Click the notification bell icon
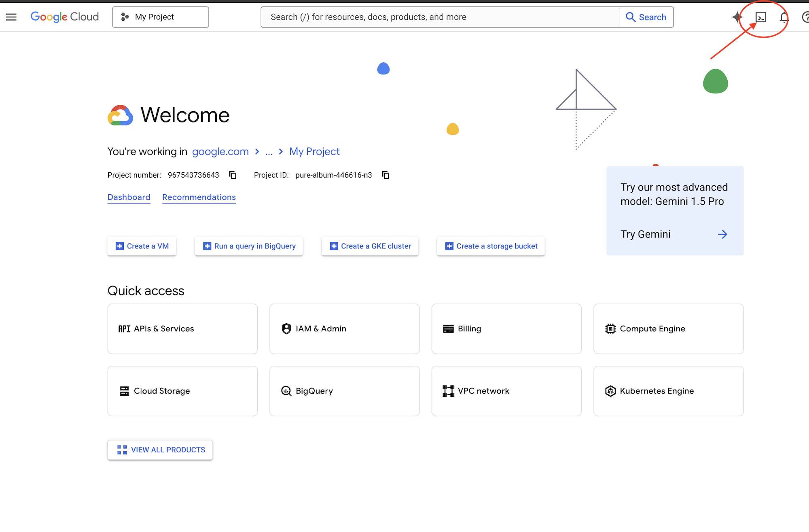 point(785,17)
